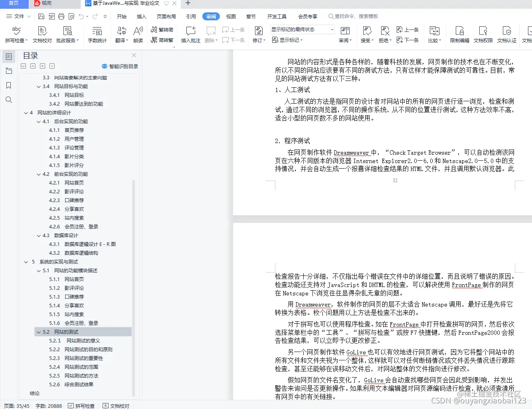Click the undo arrow

click(x=81, y=16)
